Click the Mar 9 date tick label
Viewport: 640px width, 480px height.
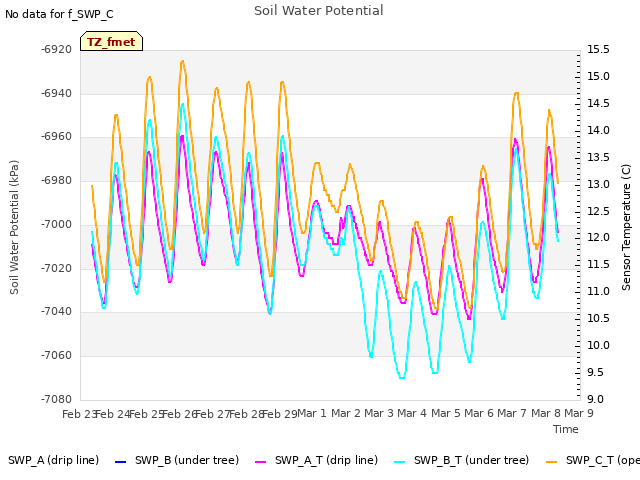pyautogui.click(x=579, y=413)
